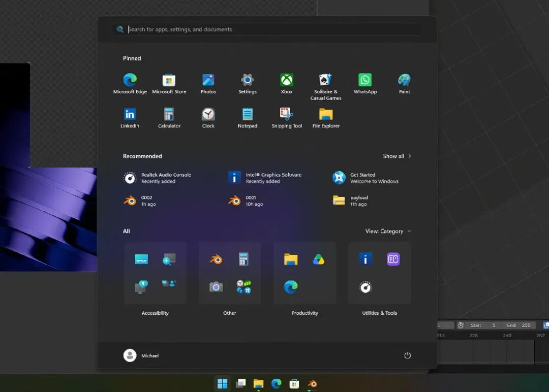Screen dimensions: 549x392
Task: Open the purple app in Utilities & Tools
Action: [393, 259]
